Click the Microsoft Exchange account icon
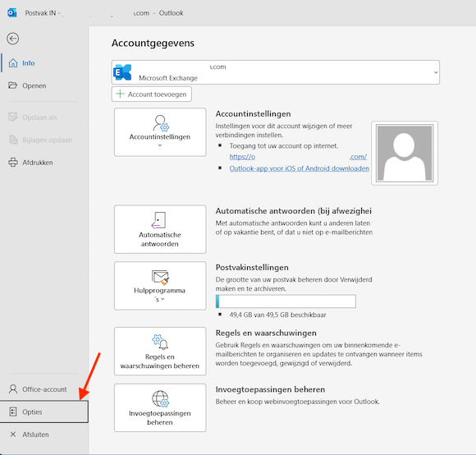The image size is (476, 455). click(x=122, y=72)
